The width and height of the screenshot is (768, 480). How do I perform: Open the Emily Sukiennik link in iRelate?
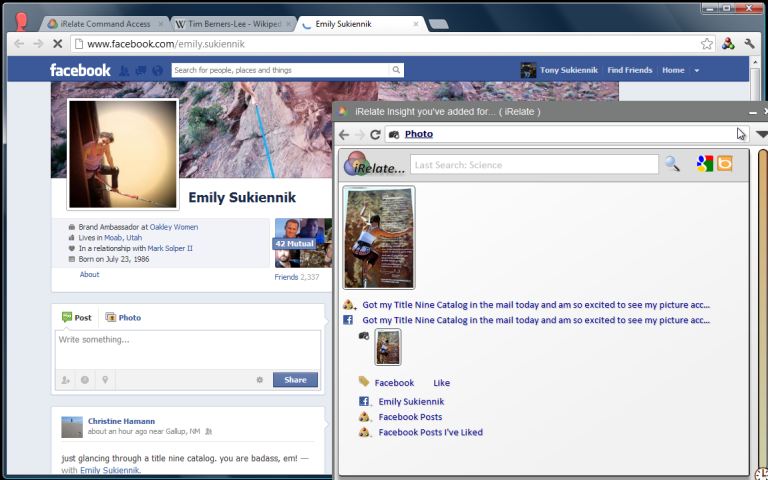tap(411, 402)
